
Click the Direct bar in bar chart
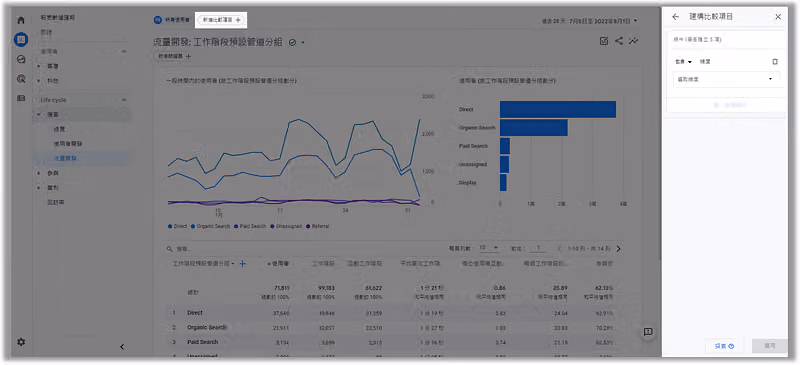pyautogui.click(x=558, y=109)
